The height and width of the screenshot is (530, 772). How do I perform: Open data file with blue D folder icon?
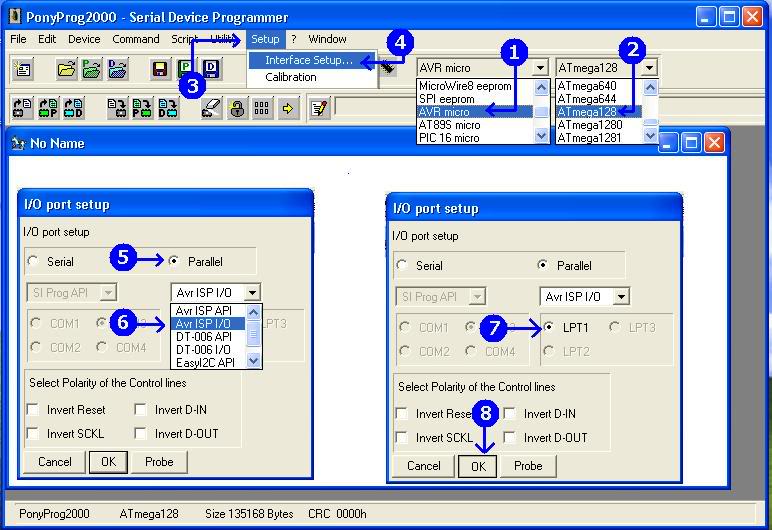117,69
